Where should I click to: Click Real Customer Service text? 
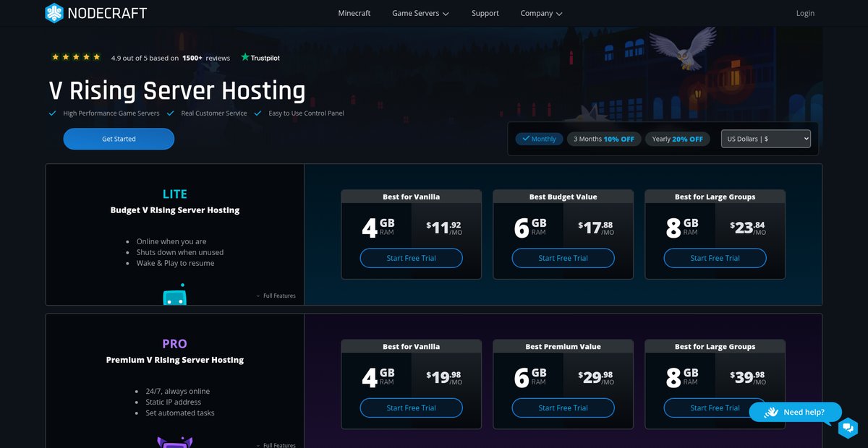[x=213, y=113]
